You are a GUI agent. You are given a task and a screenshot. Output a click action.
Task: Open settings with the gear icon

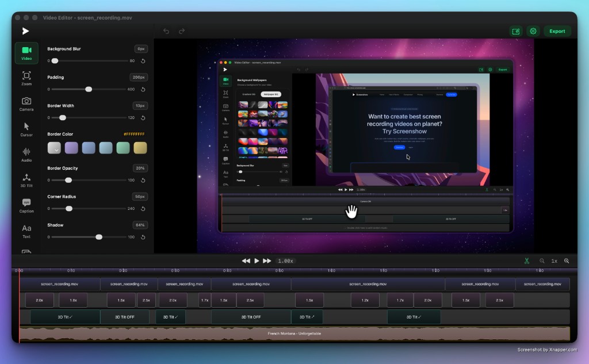(x=533, y=31)
